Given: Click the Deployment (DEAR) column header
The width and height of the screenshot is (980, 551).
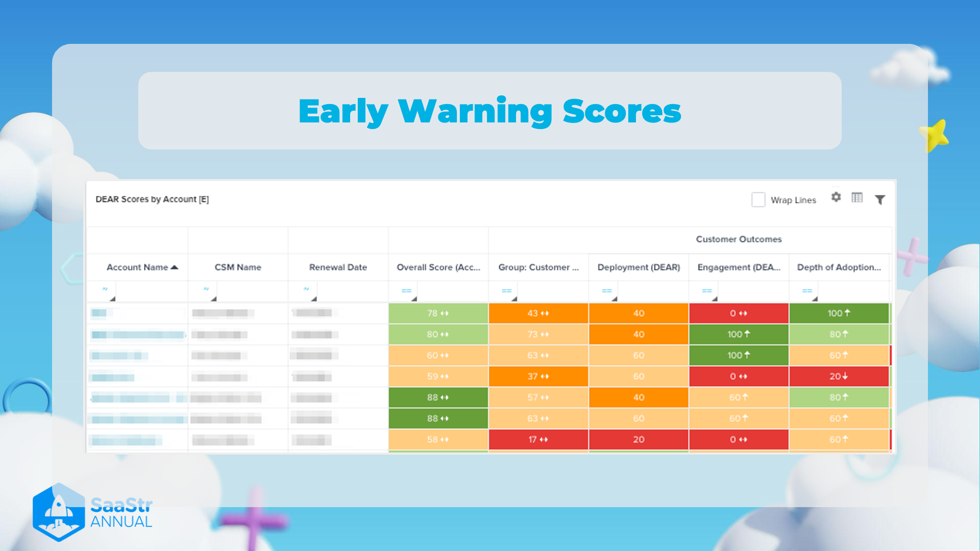Looking at the screenshot, I should coord(639,267).
